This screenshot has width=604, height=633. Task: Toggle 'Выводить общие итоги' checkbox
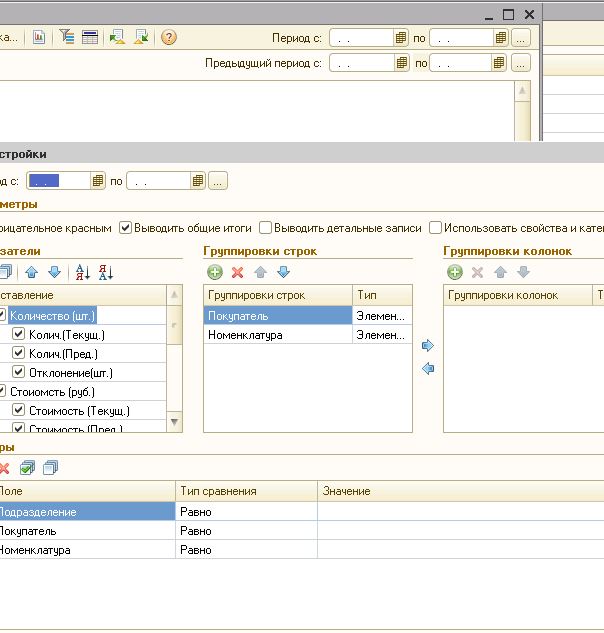pyautogui.click(x=126, y=228)
